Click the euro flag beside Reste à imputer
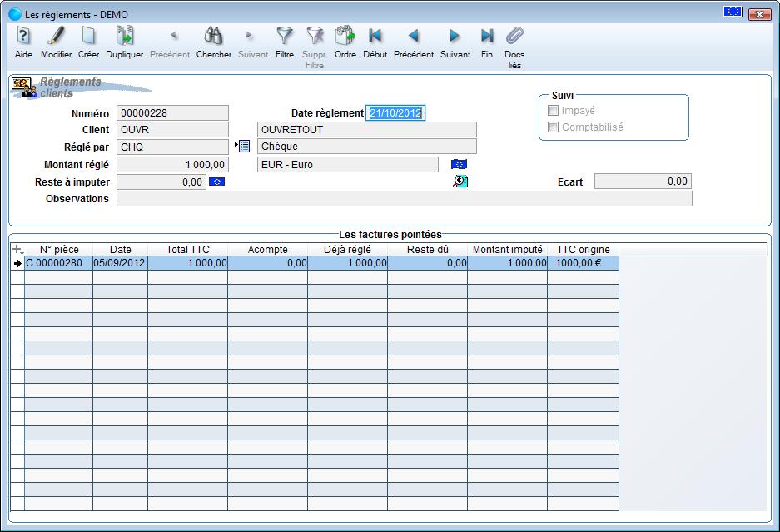 pyautogui.click(x=217, y=181)
